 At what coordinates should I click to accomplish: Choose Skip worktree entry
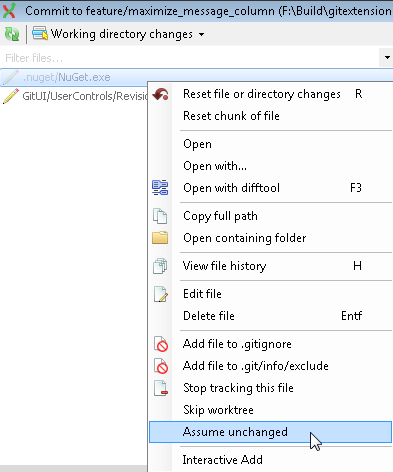[271, 410]
